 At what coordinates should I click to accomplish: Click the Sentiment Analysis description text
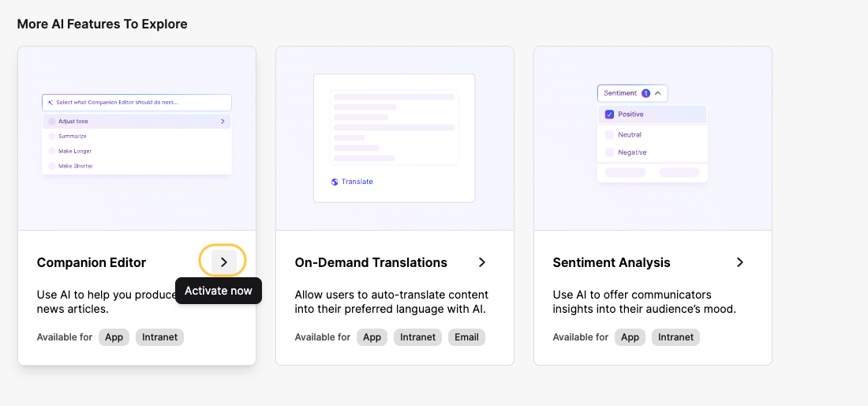coord(645,302)
